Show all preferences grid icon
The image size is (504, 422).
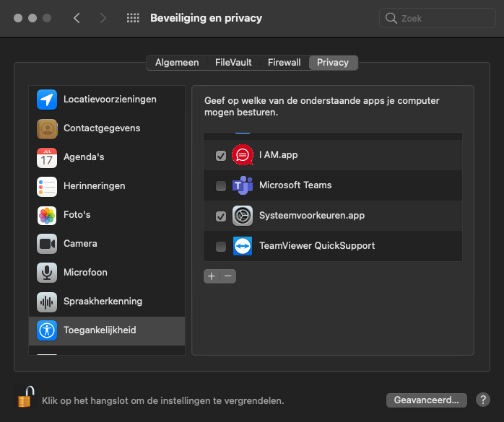(x=133, y=18)
